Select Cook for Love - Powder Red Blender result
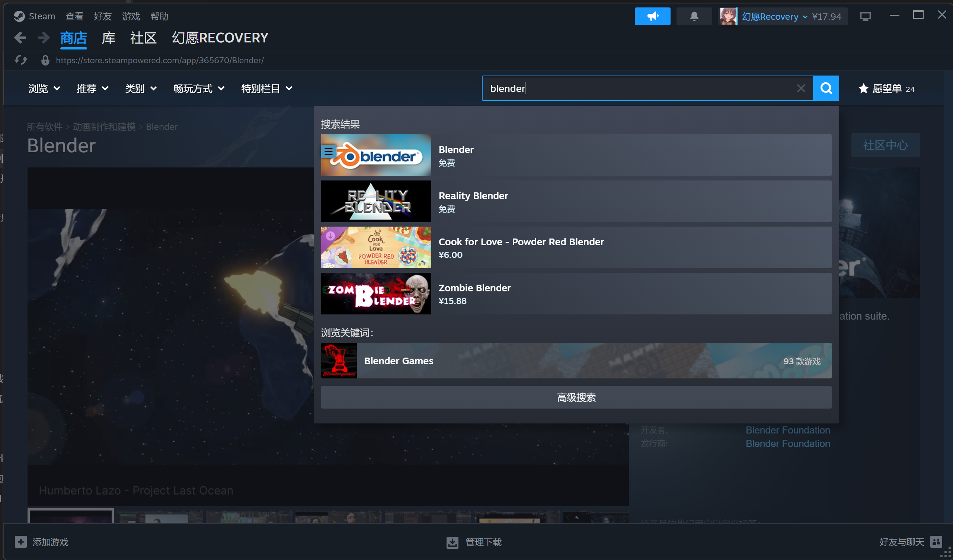The image size is (953, 560). (576, 247)
